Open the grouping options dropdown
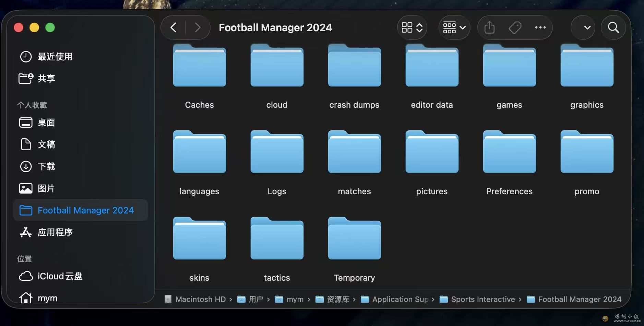This screenshot has height=326, width=644. [454, 27]
